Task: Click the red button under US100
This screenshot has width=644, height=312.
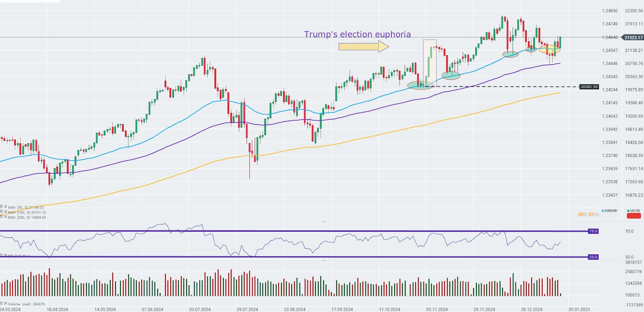Action: pyautogui.click(x=634, y=216)
